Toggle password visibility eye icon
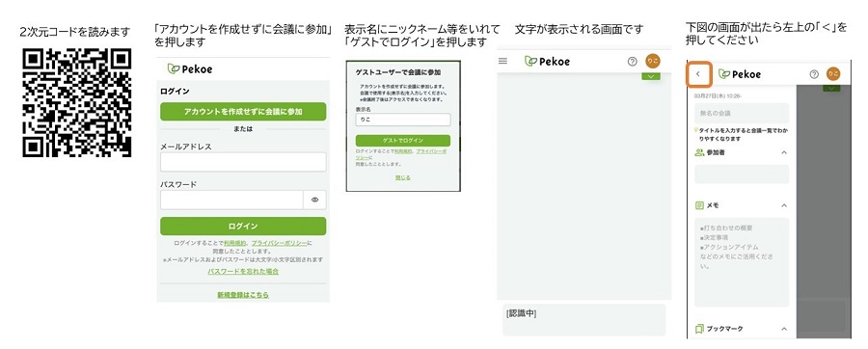Viewport: 868px width, 349px height. 314,201
